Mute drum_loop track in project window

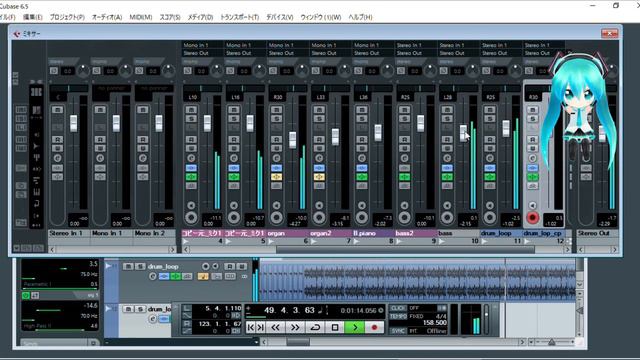(128, 267)
